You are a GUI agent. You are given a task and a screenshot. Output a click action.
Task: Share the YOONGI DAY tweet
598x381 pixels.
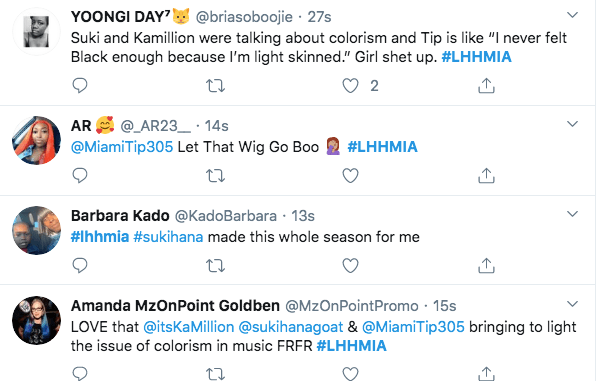(x=486, y=85)
